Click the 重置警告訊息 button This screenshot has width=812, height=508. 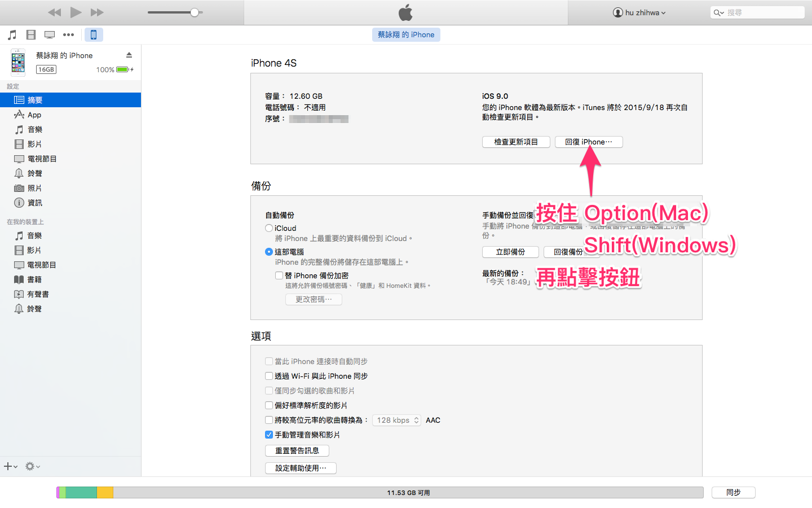(297, 450)
